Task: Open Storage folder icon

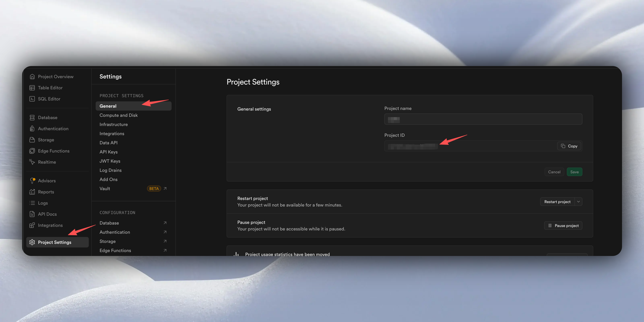Action: pyautogui.click(x=32, y=140)
